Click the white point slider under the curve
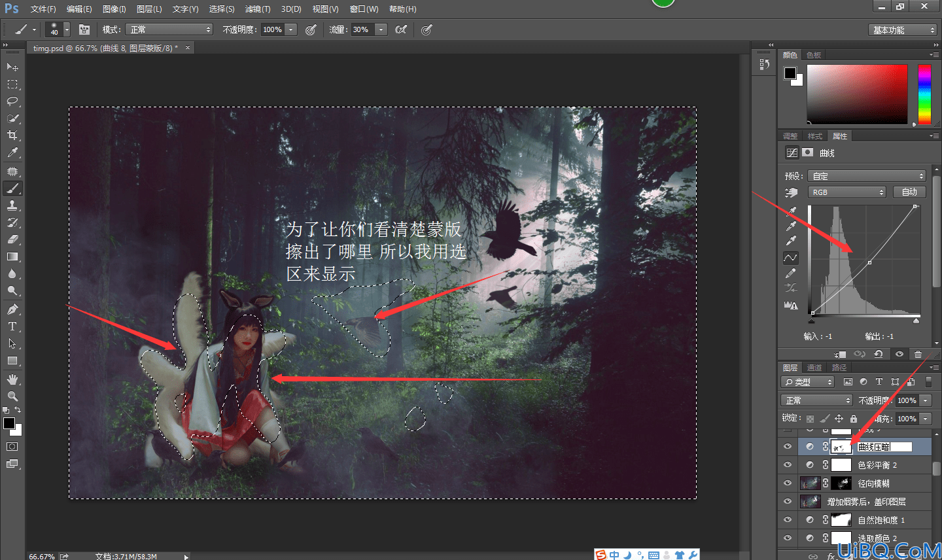Image resolution: width=942 pixels, height=560 pixels. click(x=916, y=321)
